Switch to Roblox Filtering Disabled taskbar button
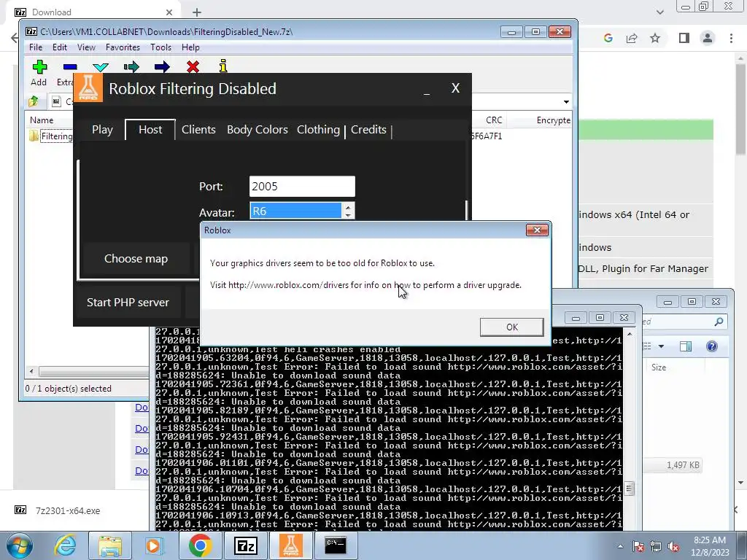The height and width of the screenshot is (560, 747). [x=290, y=545]
